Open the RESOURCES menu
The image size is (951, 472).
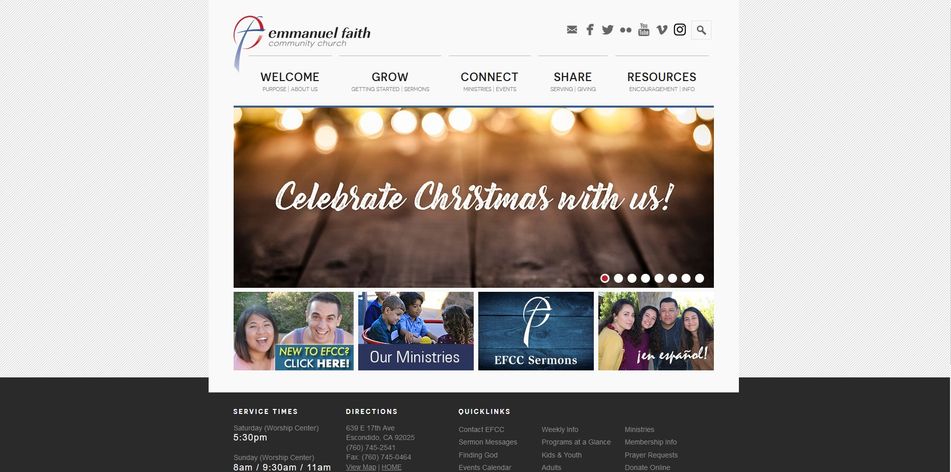click(662, 77)
